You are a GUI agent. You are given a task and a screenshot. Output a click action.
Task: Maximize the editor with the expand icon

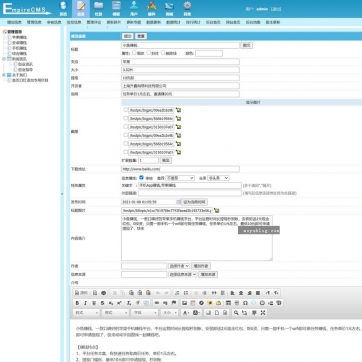[x=263, y=313]
